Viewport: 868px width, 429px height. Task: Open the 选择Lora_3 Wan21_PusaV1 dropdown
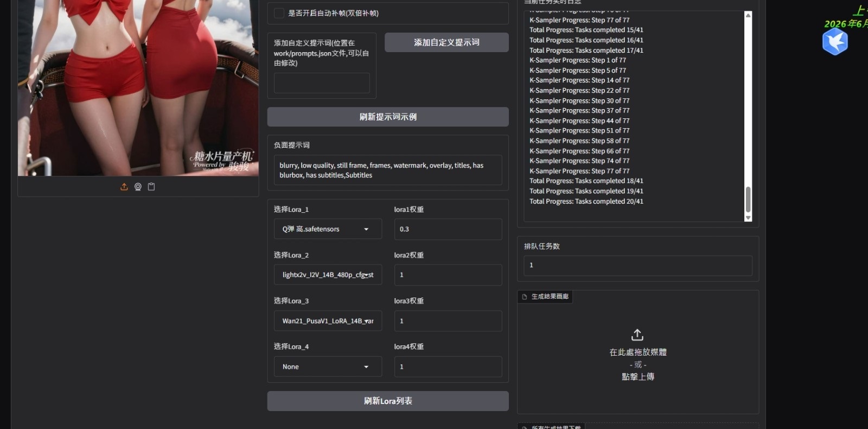(328, 321)
